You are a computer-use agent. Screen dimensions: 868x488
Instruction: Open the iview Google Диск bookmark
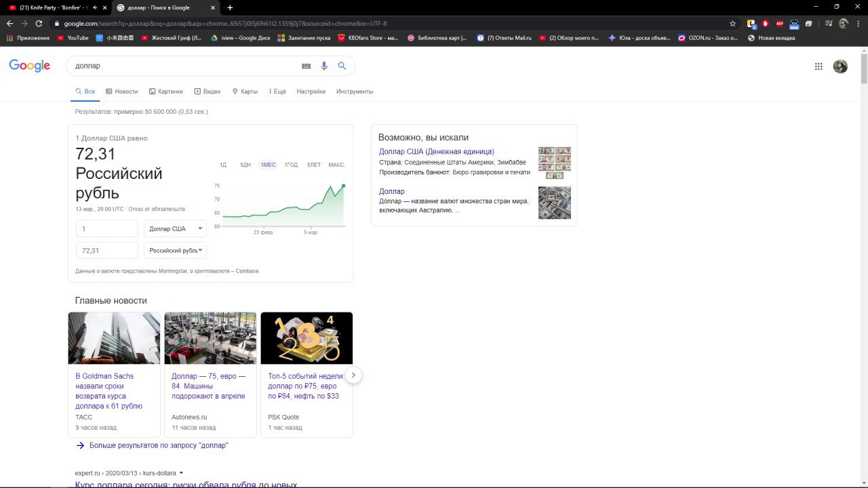tap(241, 38)
